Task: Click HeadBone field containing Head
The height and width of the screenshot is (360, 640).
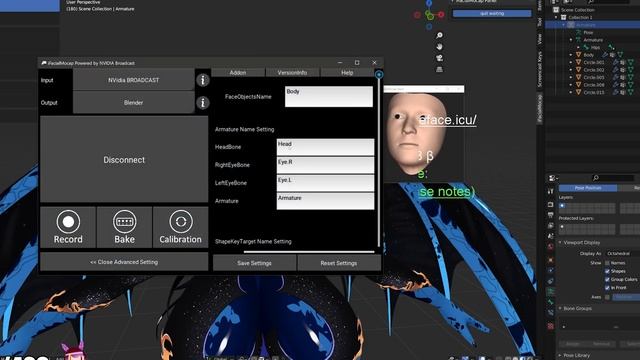Action: tap(325, 147)
